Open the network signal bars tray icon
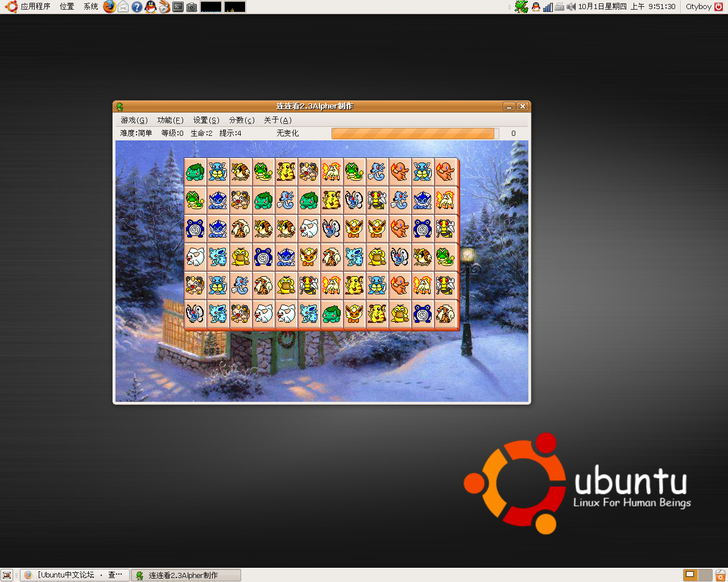728x582 pixels. (x=548, y=7)
